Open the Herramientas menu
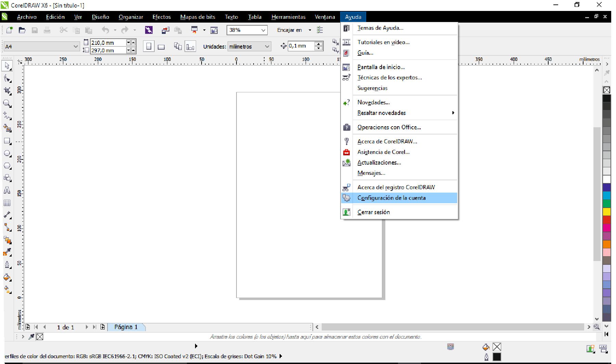This screenshot has width=616, height=364. coord(288,17)
